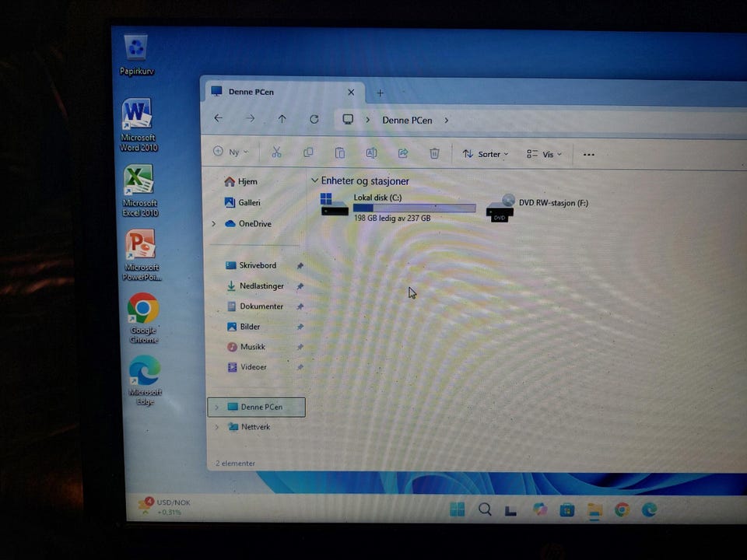Viewport: 747px width, 560px height.
Task: Open the Vis view dropdown
Action: coord(544,154)
